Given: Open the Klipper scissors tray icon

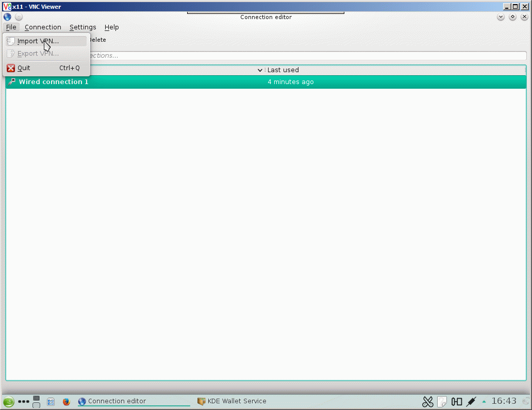Looking at the screenshot, I should [x=428, y=402].
